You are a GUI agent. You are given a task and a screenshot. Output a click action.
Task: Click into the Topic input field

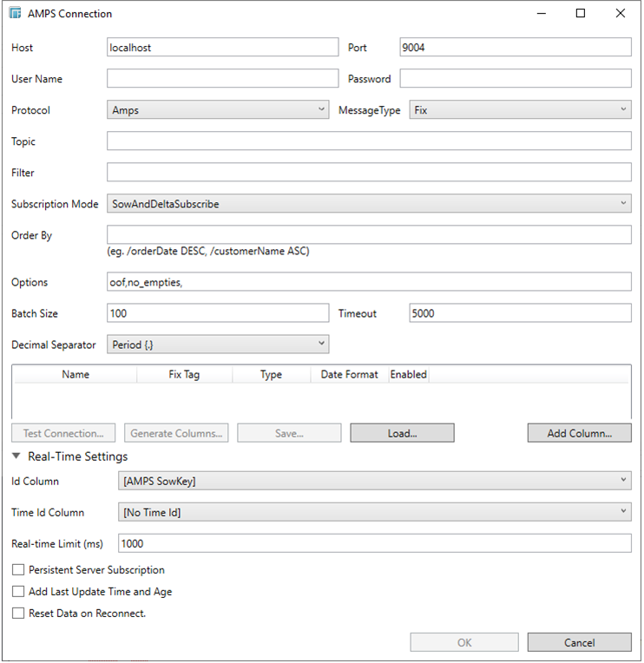369,141
